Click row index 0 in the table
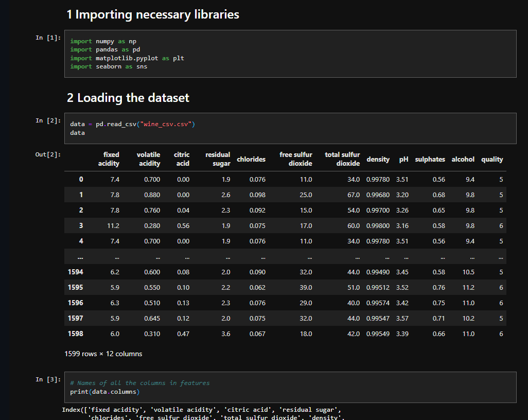The height and width of the screenshot is (420, 528). point(81,179)
